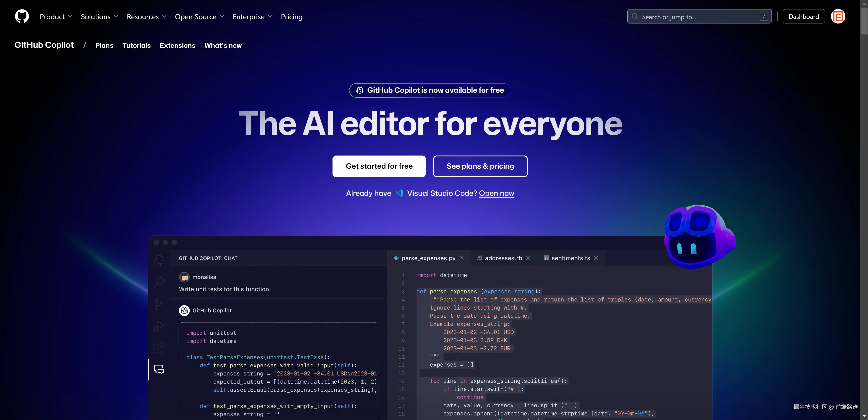Click Get started for free button
This screenshot has width=868, height=420.
click(x=379, y=166)
